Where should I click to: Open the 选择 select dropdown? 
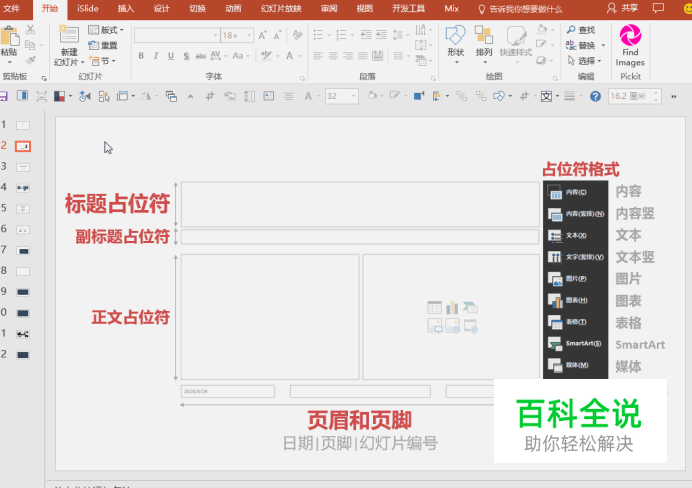coord(585,60)
